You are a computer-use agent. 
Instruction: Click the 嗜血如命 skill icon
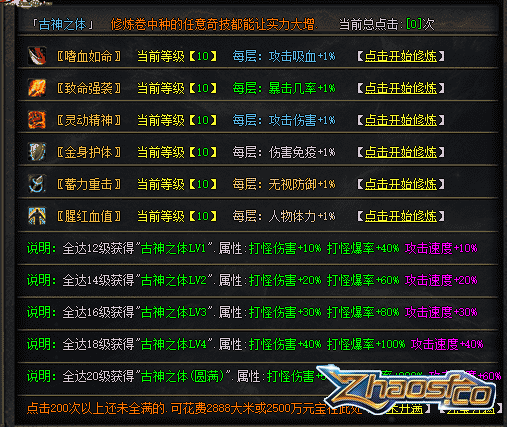37,55
